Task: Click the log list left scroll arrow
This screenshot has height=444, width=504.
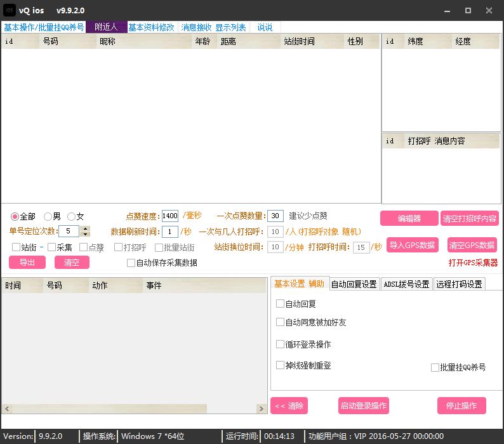Action: (x=7, y=408)
